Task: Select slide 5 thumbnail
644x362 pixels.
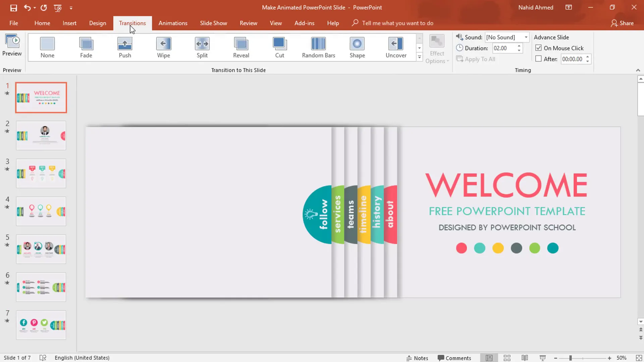Action: coord(41,249)
